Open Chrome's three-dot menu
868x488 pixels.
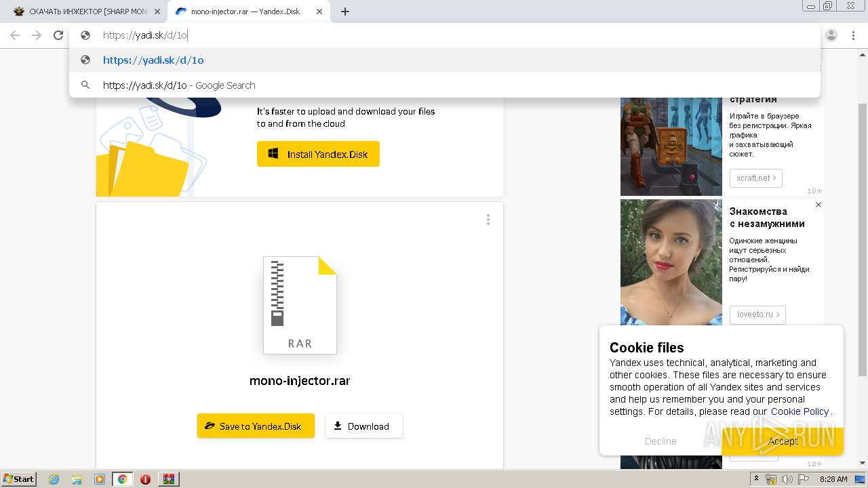(853, 35)
